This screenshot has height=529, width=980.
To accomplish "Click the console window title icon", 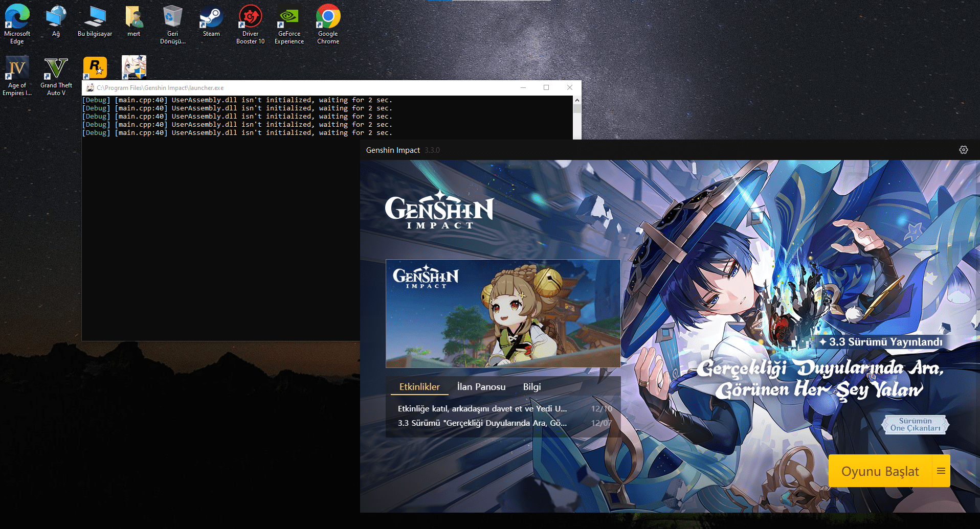I will tap(90, 87).
